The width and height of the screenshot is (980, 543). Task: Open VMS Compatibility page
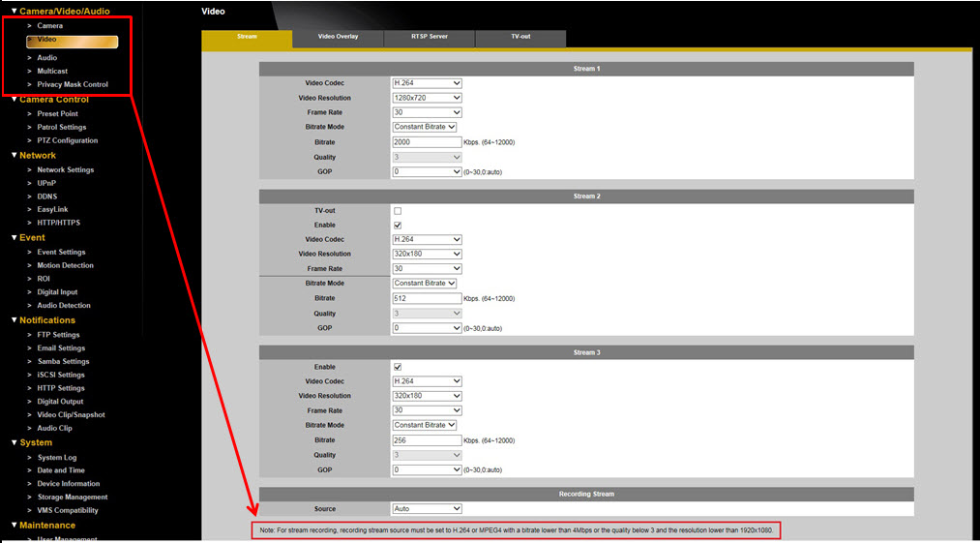click(x=68, y=510)
